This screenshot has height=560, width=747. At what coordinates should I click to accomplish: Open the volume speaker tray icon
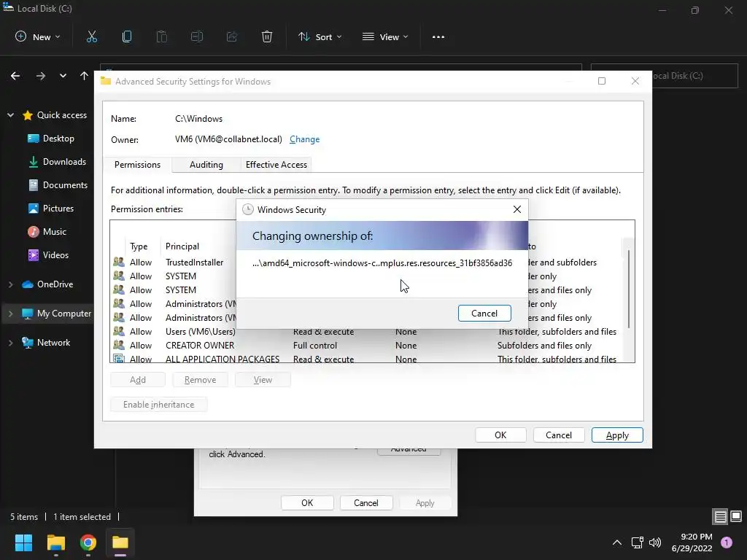[x=655, y=542]
